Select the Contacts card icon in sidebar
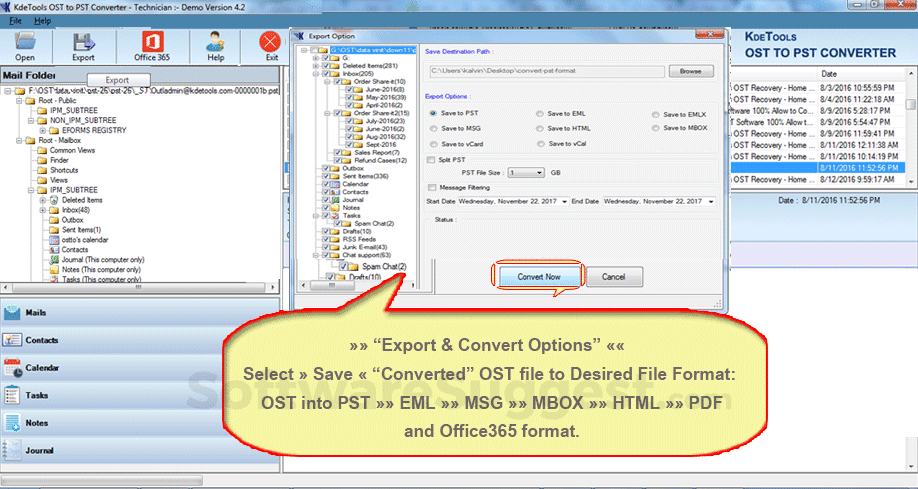Image resolution: width=918 pixels, height=489 pixels. (12, 340)
